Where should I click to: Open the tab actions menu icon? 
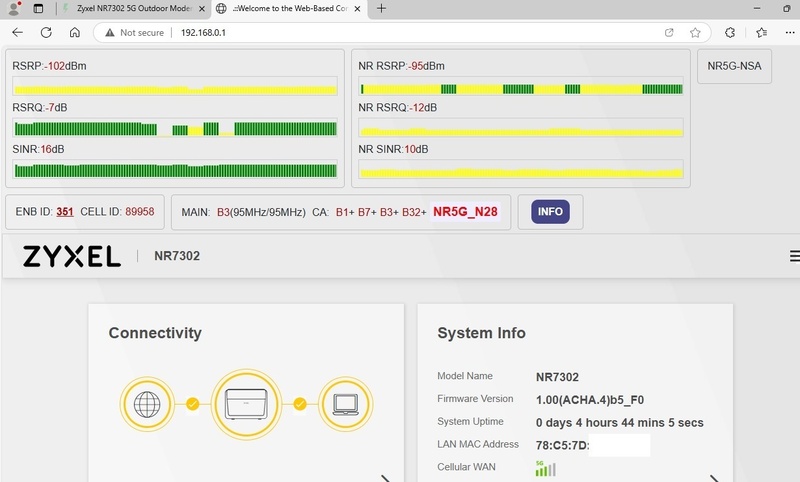[x=38, y=8]
